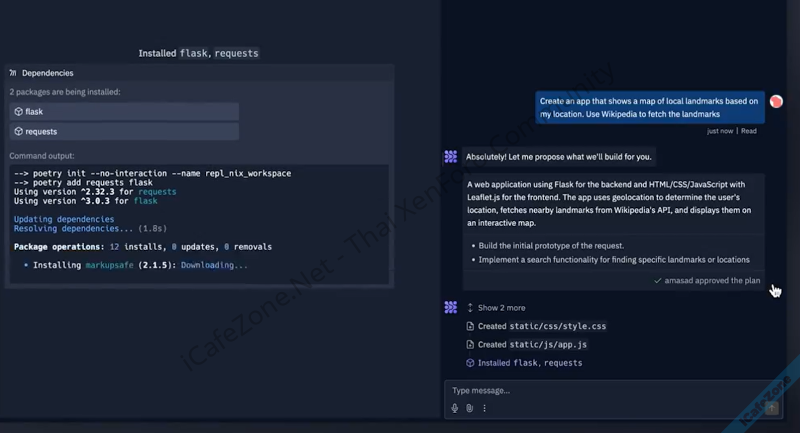Expand 'Show 2 more' agent steps

[x=501, y=308]
